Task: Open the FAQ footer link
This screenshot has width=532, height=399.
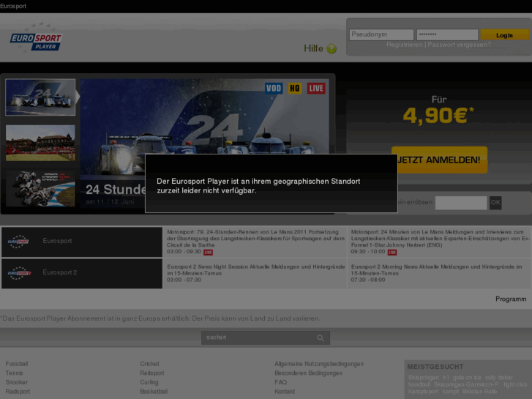Action: coord(280,382)
